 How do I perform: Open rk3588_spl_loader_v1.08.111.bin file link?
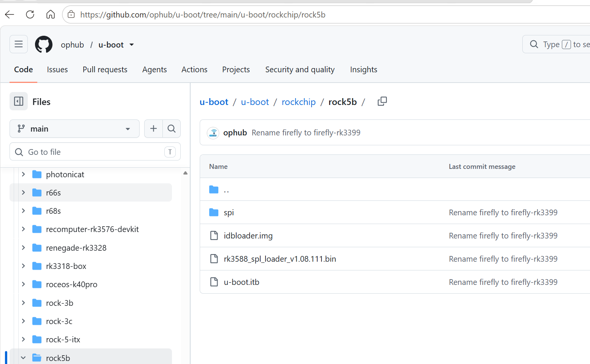pos(280,259)
